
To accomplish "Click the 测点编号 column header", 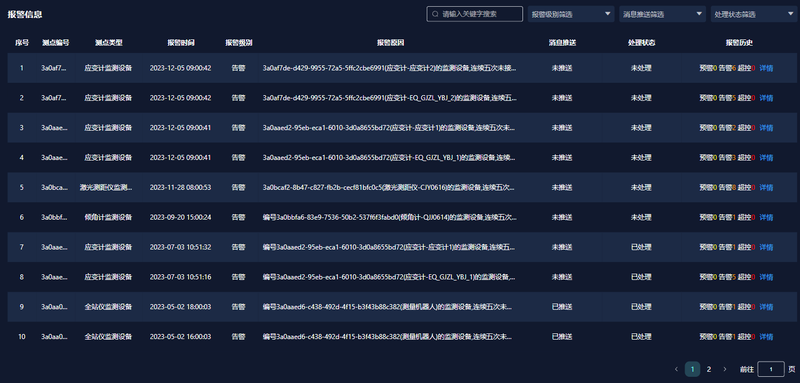I will coord(56,43).
